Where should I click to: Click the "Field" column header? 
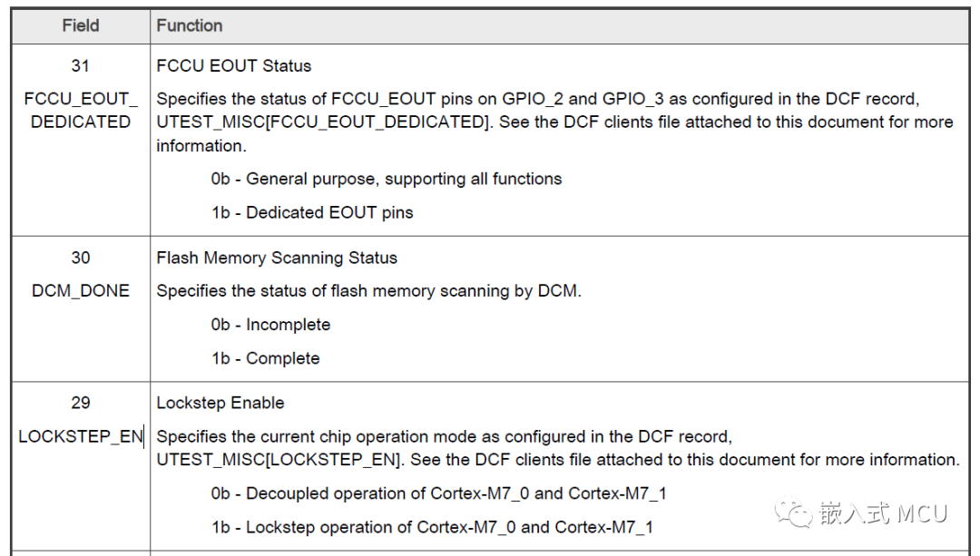[x=80, y=25]
